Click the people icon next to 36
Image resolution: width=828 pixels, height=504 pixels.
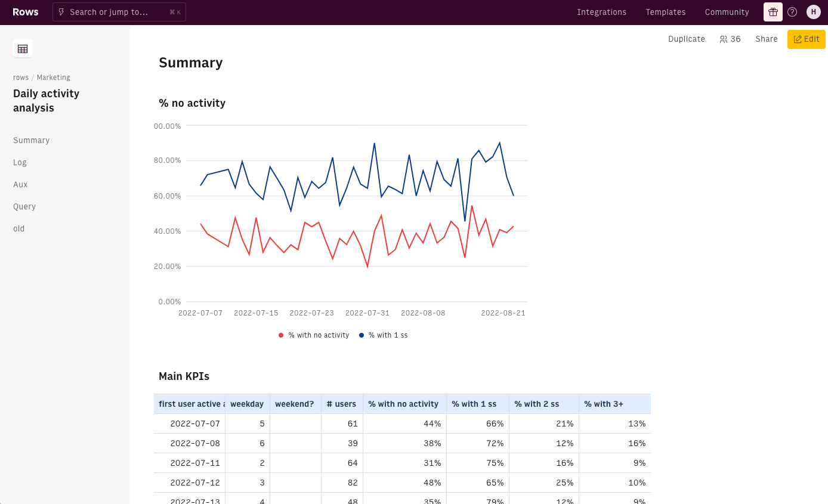[x=724, y=39]
